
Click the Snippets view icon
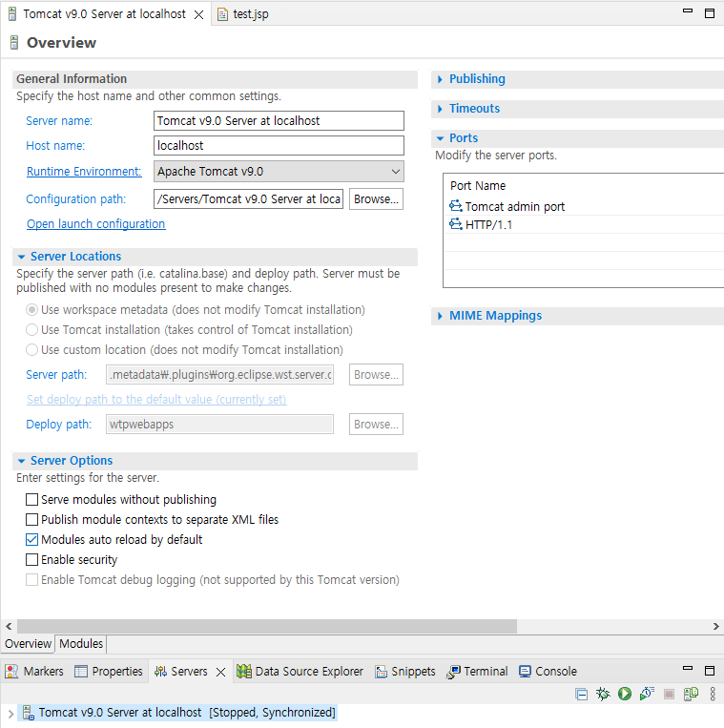[381, 672]
